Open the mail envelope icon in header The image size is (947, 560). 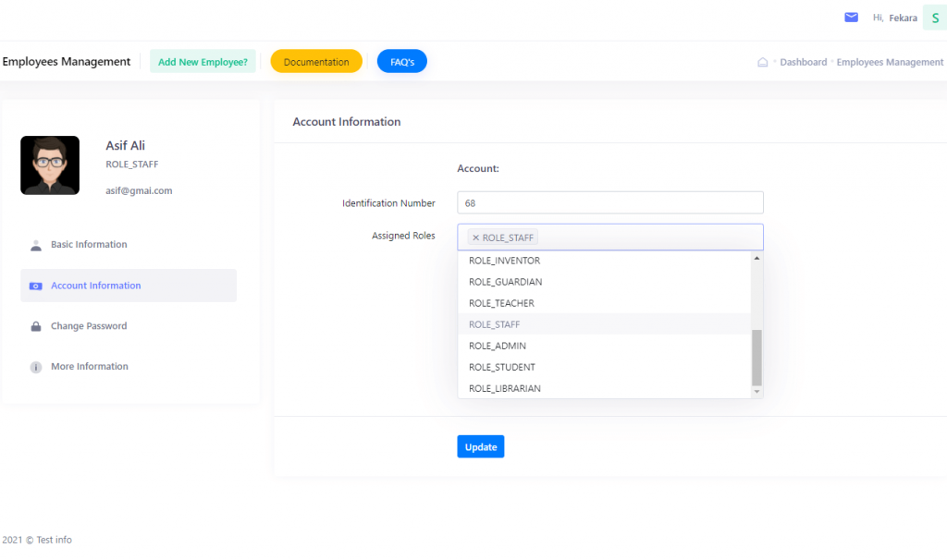(851, 18)
